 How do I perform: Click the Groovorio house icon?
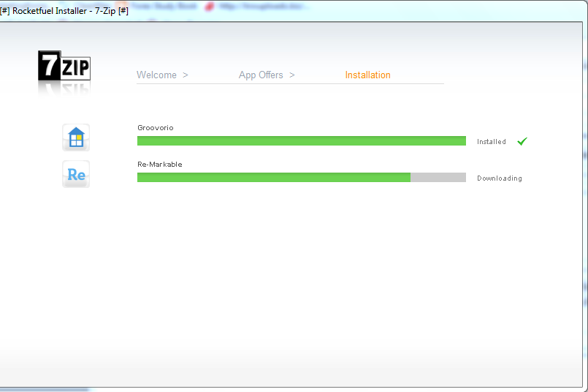76,137
